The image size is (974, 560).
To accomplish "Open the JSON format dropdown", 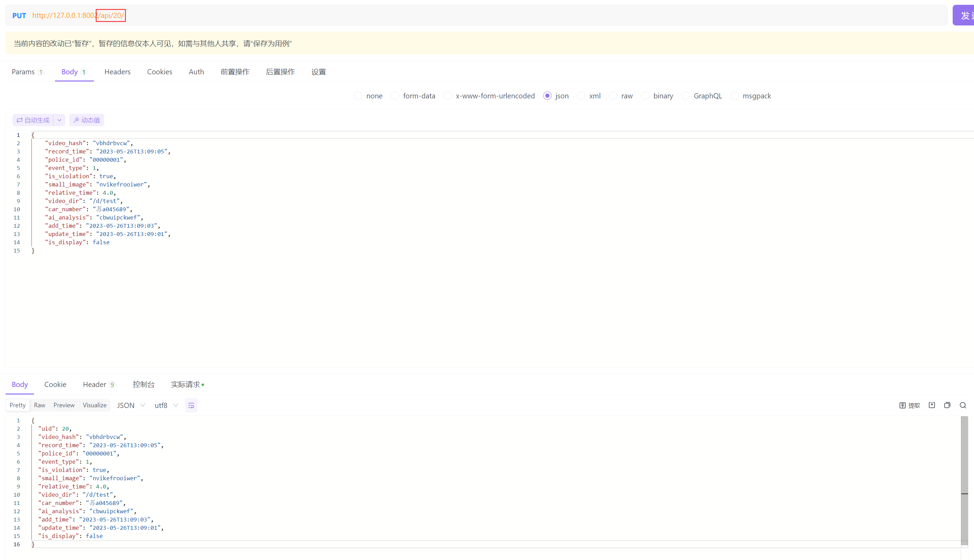I will 131,406.
